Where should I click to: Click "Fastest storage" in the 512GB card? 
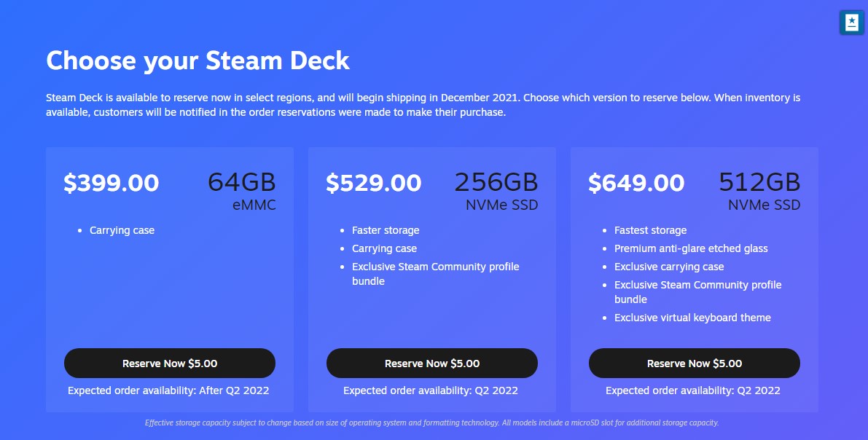click(x=650, y=230)
